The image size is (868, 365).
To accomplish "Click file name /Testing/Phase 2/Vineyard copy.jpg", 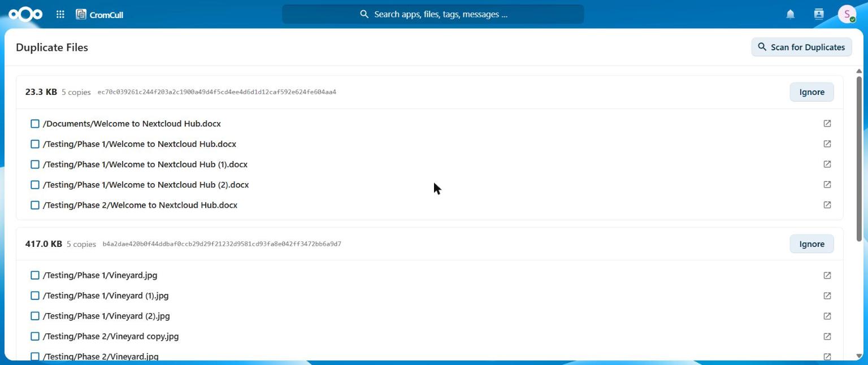I will pos(111,336).
